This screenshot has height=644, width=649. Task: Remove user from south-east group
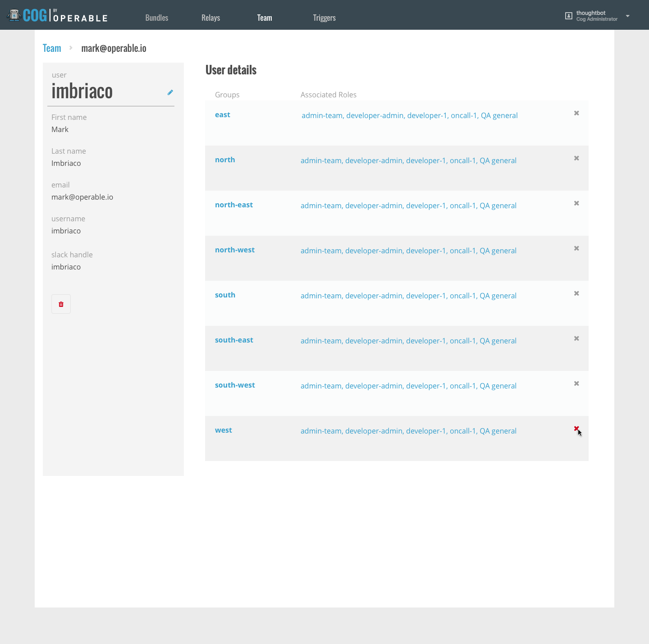(x=576, y=338)
